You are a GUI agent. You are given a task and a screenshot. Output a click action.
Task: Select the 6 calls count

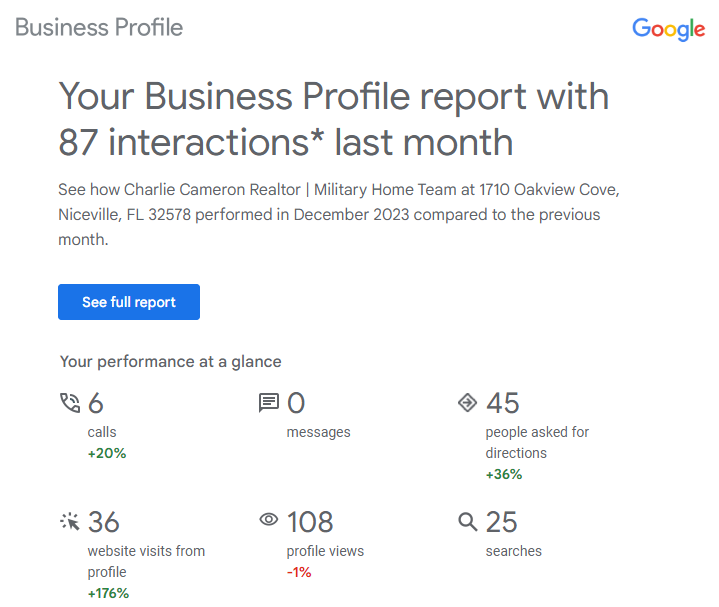pos(96,403)
